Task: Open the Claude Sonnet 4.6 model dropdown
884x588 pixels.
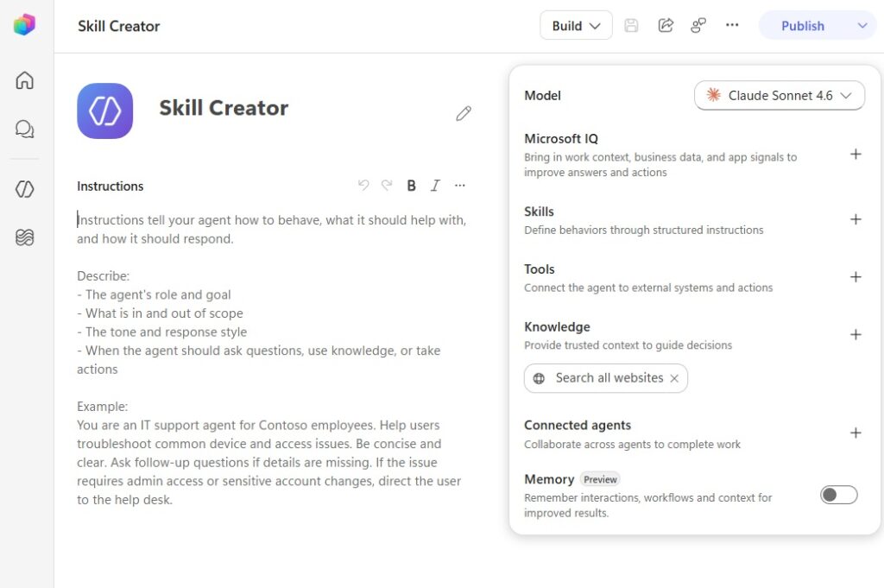Action: [780, 95]
